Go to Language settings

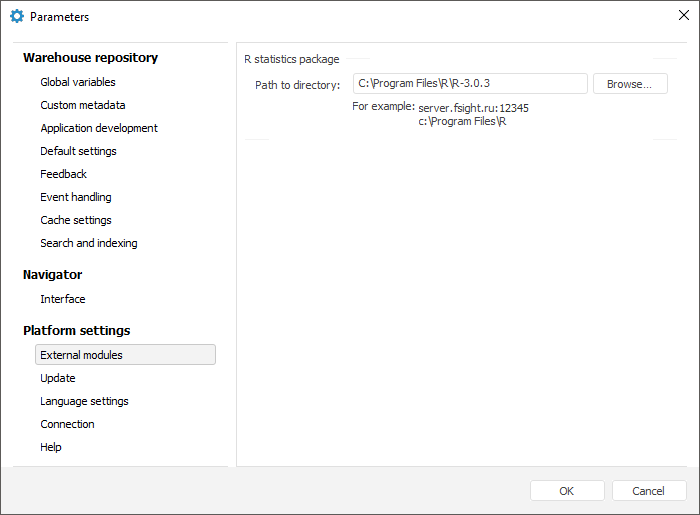click(84, 401)
